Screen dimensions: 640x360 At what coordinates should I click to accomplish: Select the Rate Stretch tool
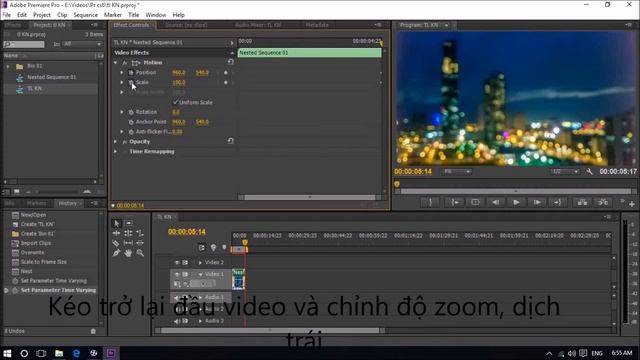(140, 233)
